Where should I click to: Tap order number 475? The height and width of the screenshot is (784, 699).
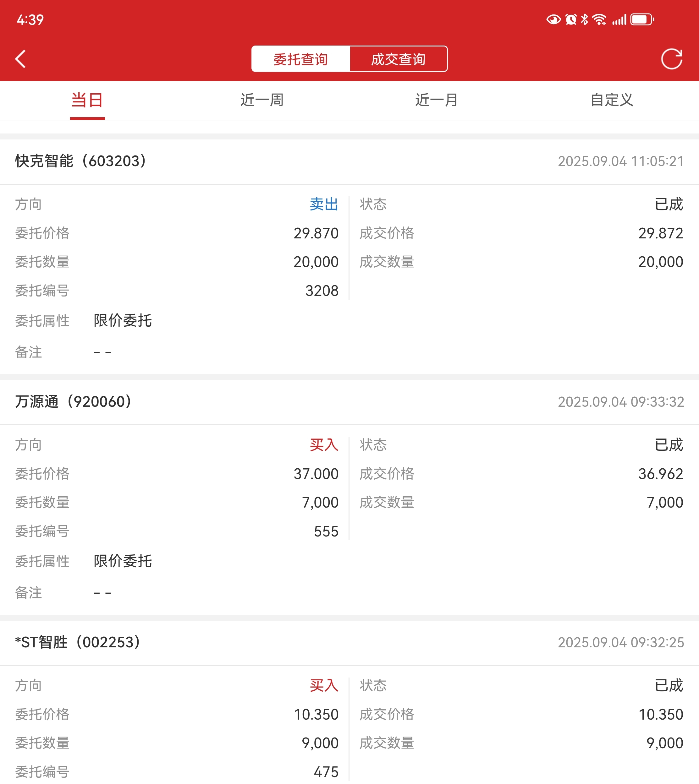point(326,772)
